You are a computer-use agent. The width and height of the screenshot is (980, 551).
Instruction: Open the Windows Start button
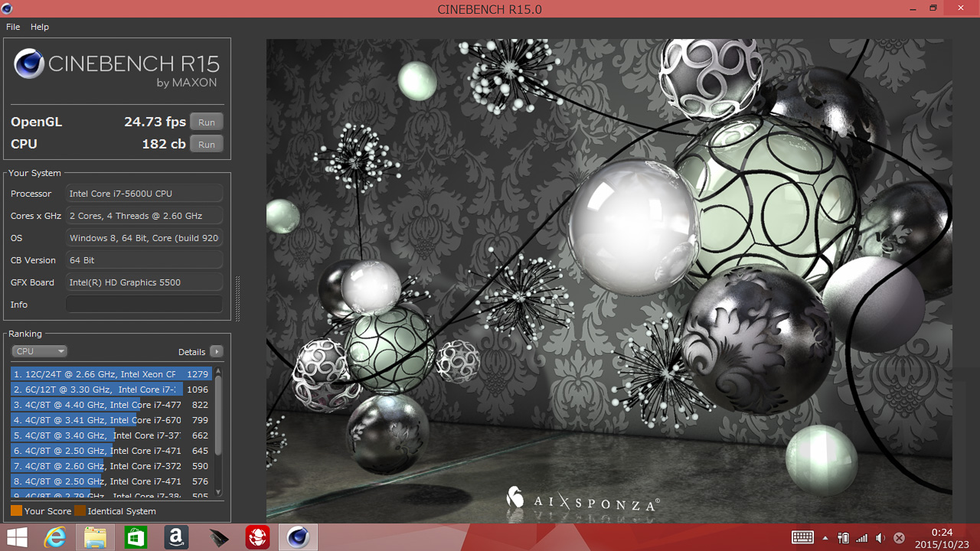click(17, 538)
